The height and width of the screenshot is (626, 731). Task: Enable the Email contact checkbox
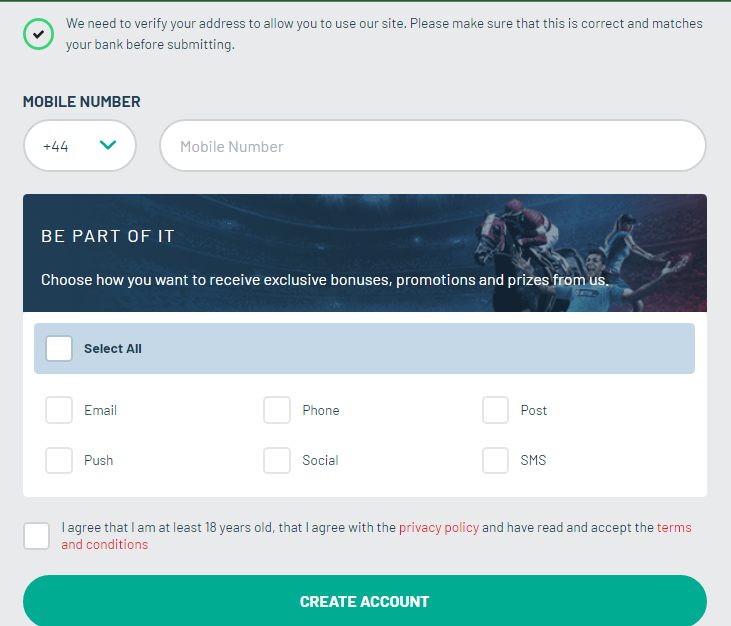59,410
